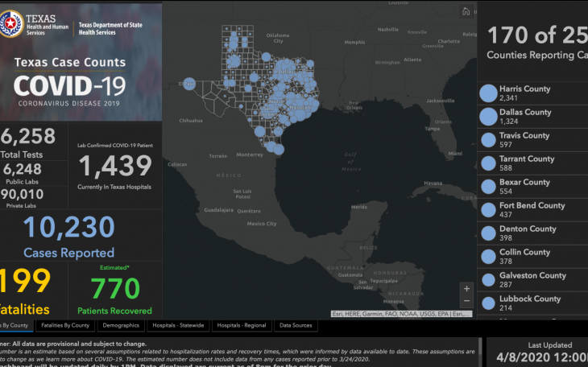Choose Denton County from the county list
This screenshot has width=588, height=367.
(x=528, y=233)
